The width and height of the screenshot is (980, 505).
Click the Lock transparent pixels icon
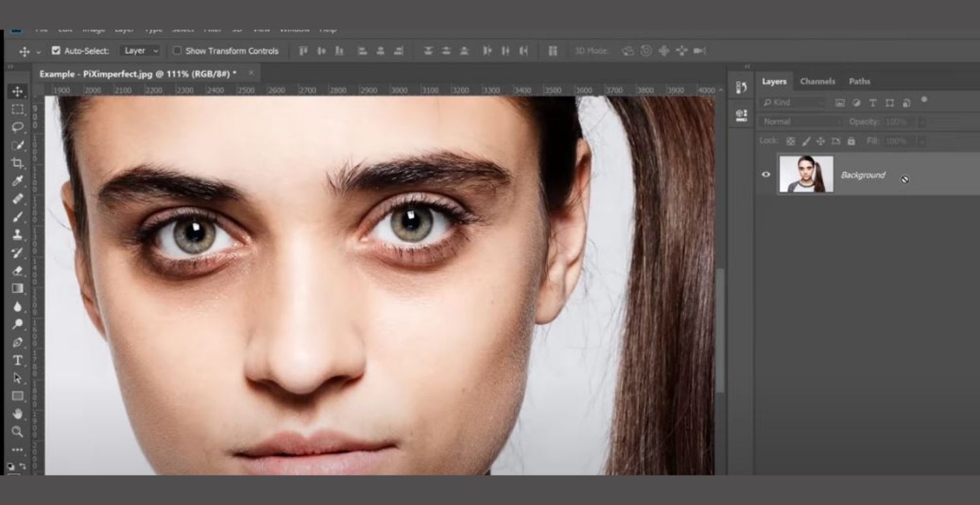tap(791, 141)
